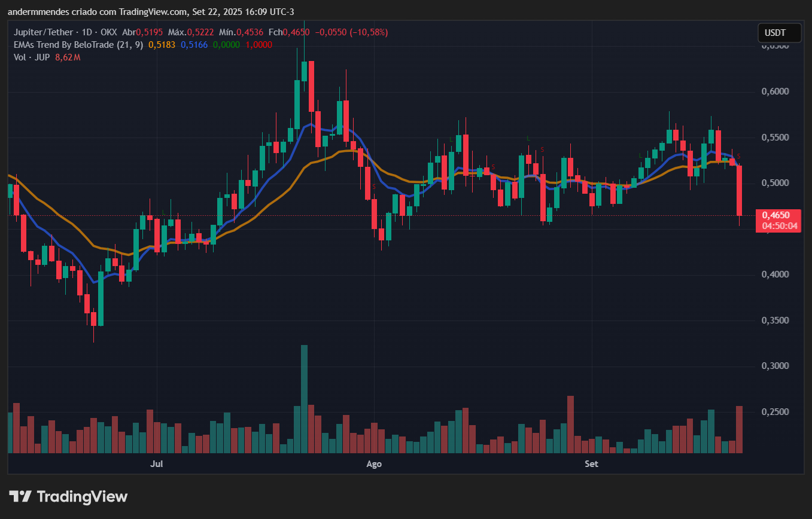The image size is (812, 519).
Task: Click the −0,0550 (−10,58%) change value
Action: pos(352,32)
